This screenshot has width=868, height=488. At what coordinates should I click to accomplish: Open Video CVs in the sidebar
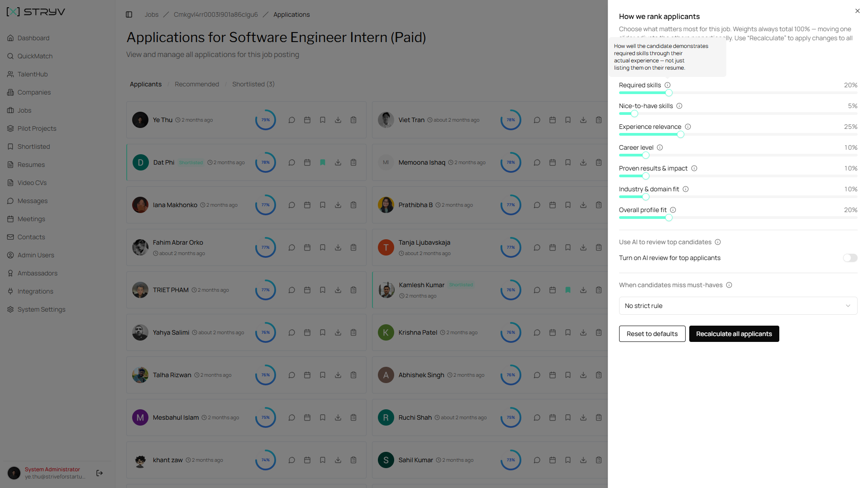32,183
